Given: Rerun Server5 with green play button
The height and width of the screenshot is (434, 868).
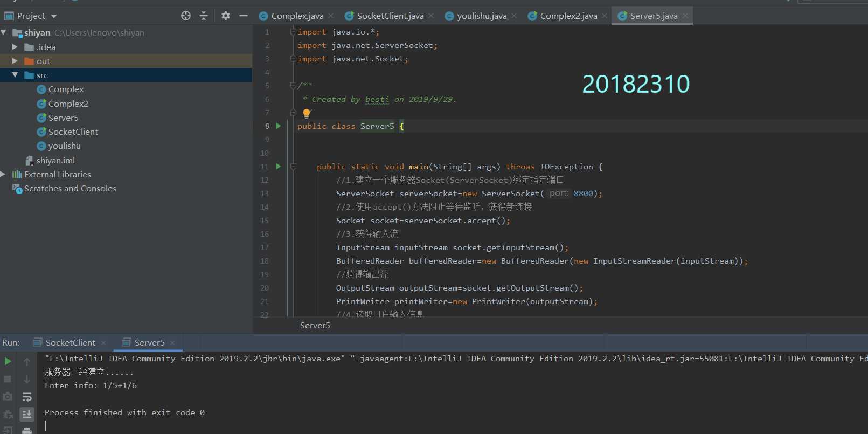Looking at the screenshot, I should [x=8, y=361].
